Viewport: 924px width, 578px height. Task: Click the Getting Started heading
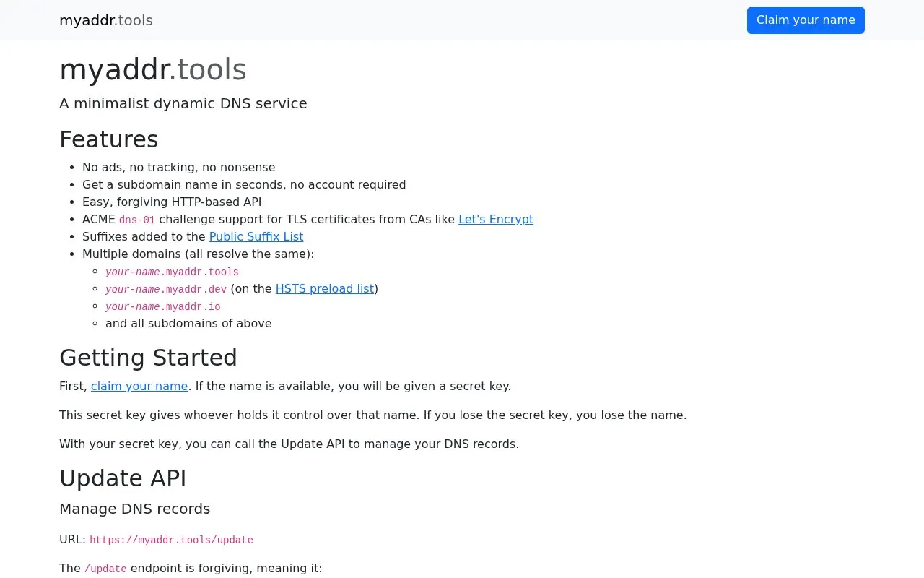pos(148,358)
